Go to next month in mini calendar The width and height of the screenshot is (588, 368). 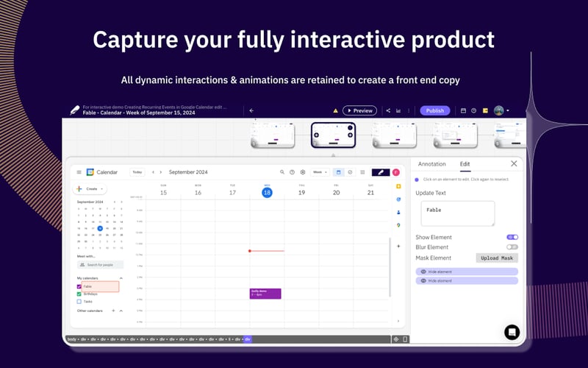click(121, 202)
